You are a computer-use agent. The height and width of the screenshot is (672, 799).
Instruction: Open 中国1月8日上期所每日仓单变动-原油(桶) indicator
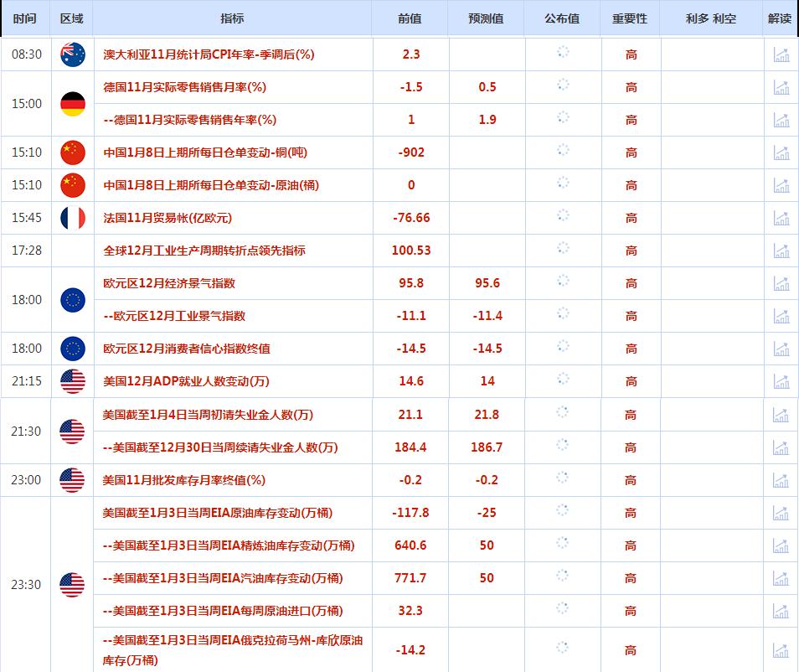click(211, 185)
